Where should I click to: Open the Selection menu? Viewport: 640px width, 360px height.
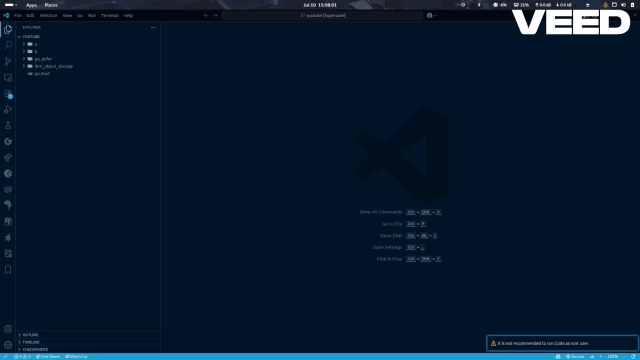coord(48,16)
